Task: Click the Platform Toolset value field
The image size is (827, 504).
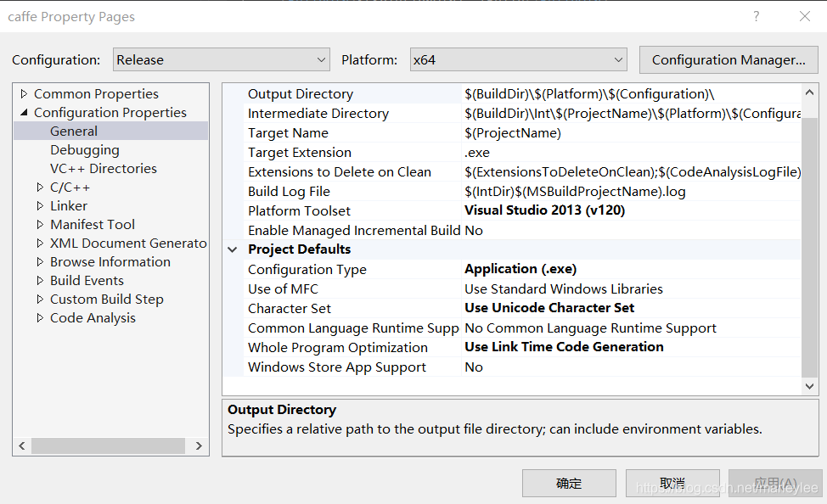Action: pos(632,210)
